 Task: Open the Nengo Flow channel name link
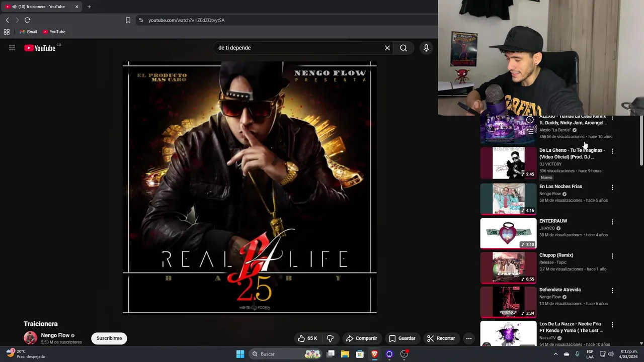coord(55,335)
